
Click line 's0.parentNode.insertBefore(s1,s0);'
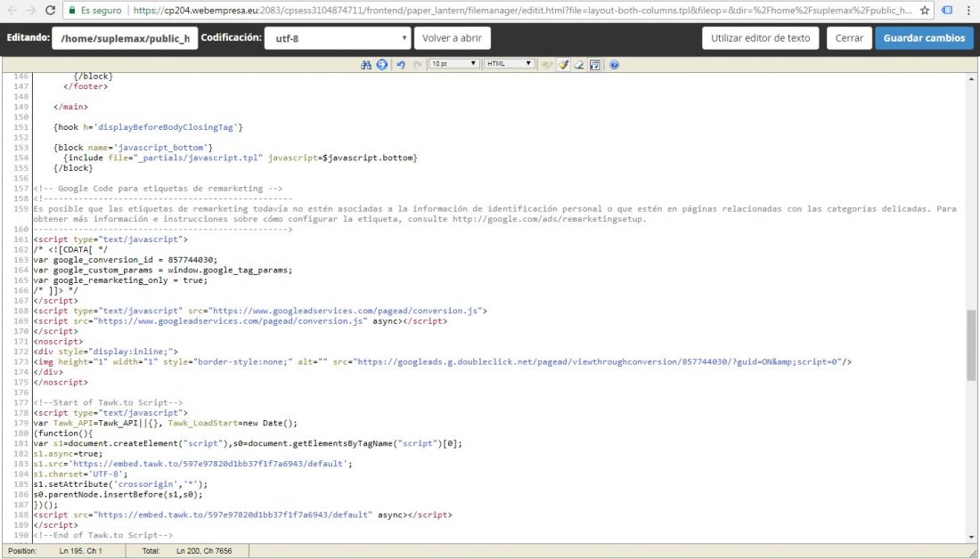tap(118, 495)
